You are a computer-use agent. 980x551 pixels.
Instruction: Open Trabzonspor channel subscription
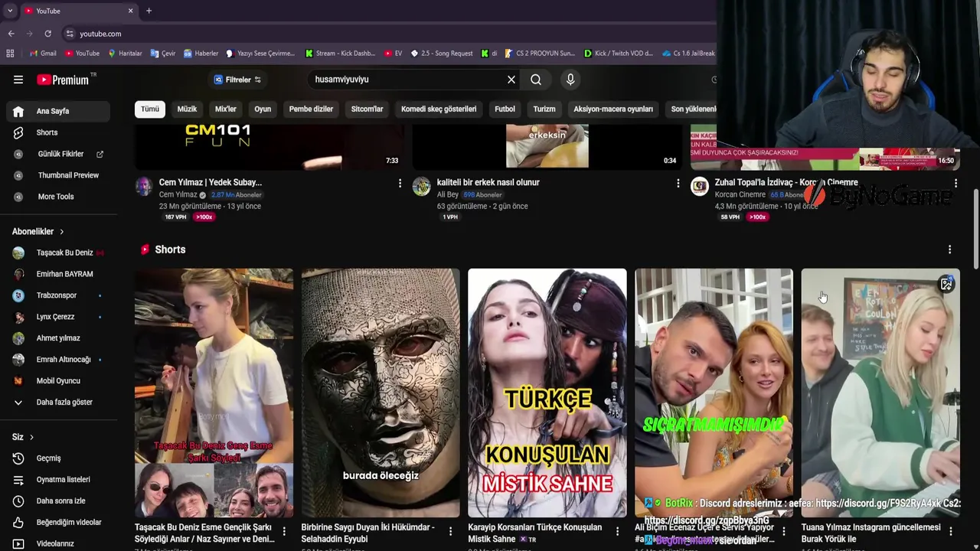tap(58, 295)
